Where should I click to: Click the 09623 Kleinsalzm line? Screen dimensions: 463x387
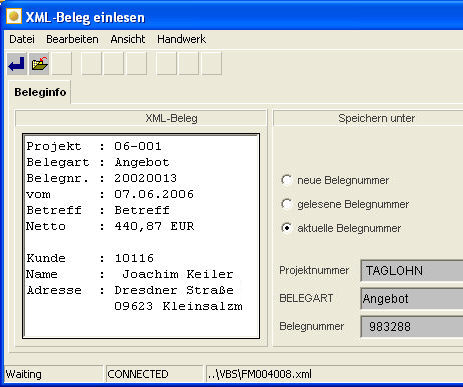(178, 306)
